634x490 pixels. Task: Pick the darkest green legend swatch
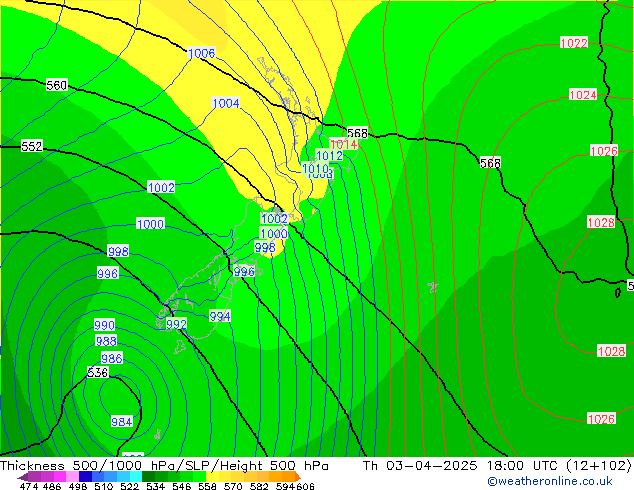pos(148,476)
